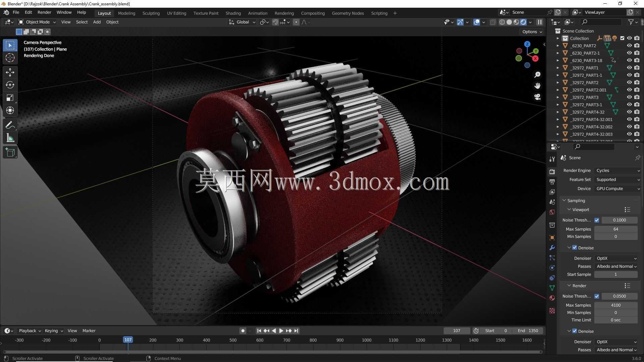Select the Select Box tool

click(x=10, y=45)
